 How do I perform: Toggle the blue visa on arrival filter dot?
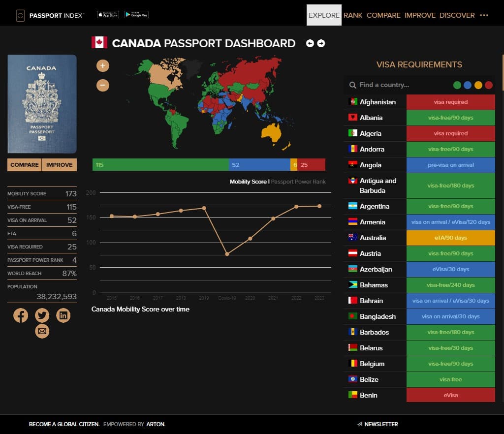coord(468,85)
